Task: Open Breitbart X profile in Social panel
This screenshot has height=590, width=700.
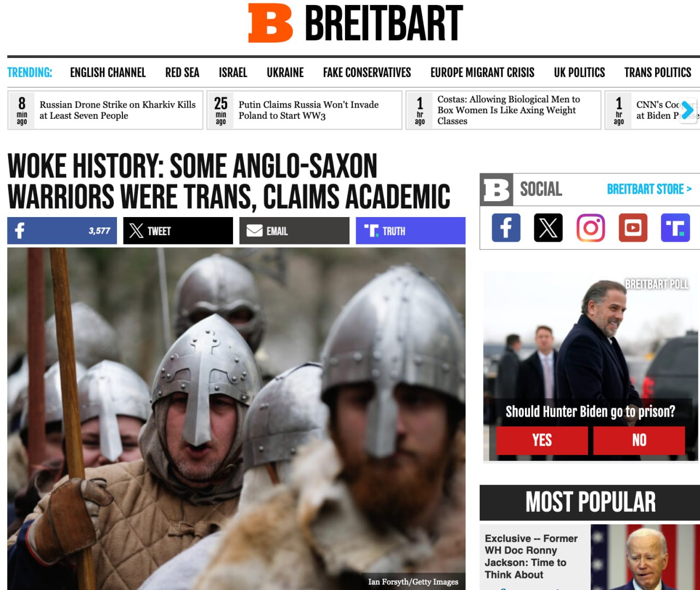Action: 548,227
